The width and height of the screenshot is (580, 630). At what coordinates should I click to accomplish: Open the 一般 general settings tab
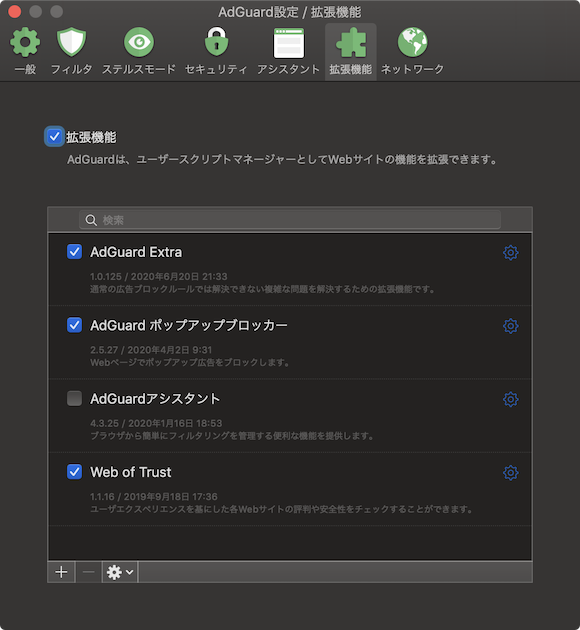pos(25,51)
